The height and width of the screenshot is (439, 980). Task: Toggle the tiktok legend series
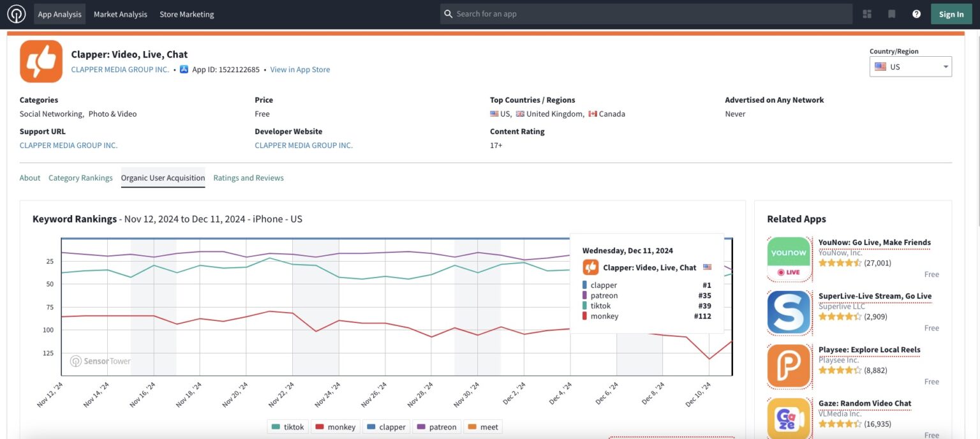[x=288, y=427]
